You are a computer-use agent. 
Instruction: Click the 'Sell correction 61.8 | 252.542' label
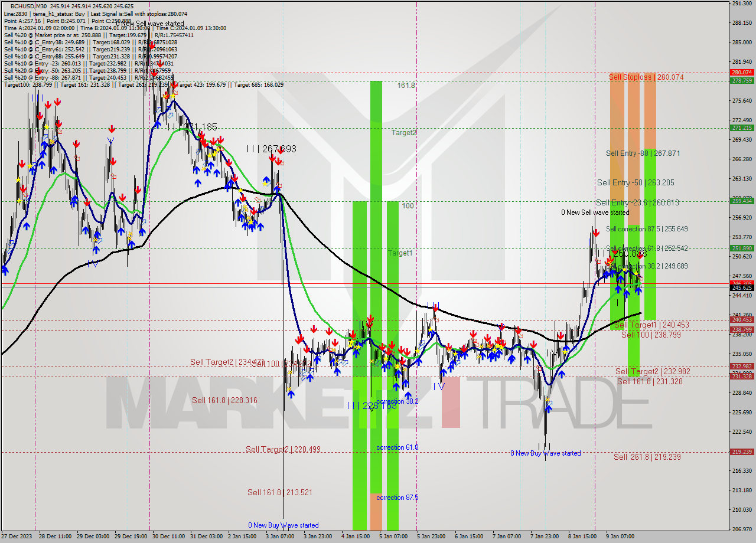pyautogui.click(x=647, y=248)
